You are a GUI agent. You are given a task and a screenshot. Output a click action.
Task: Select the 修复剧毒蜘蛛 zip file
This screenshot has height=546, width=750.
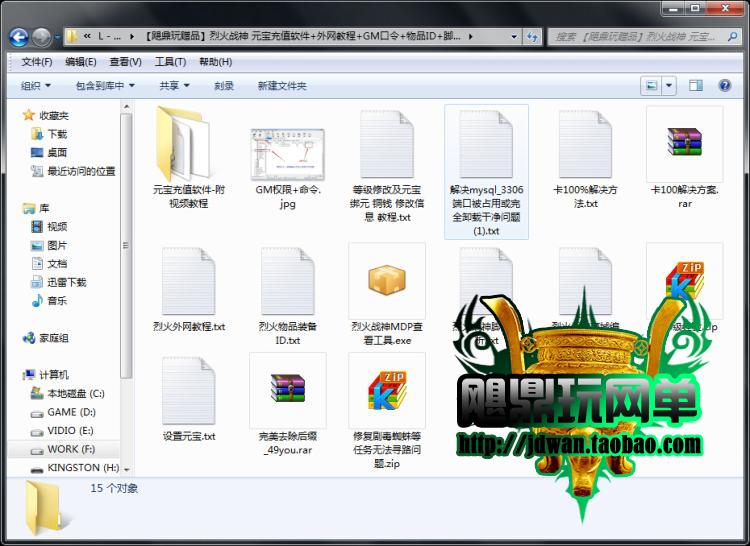click(386, 391)
